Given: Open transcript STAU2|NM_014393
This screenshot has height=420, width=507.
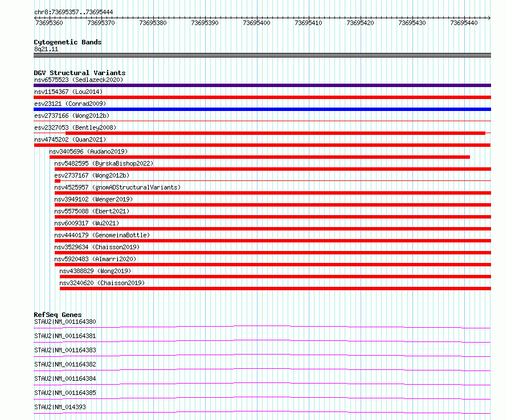Looking at the screenshot, I should [x=60, y=407].
